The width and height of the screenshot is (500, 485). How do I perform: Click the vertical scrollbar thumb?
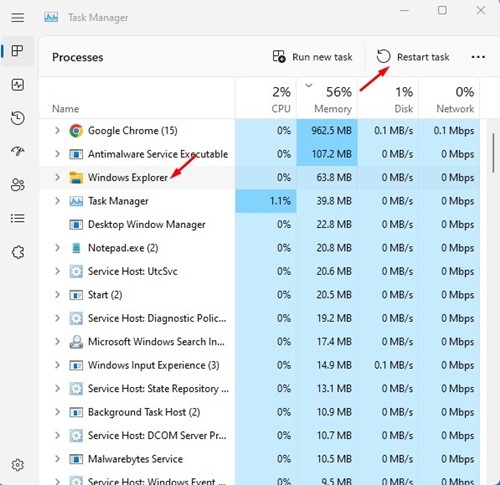(493, 153)
